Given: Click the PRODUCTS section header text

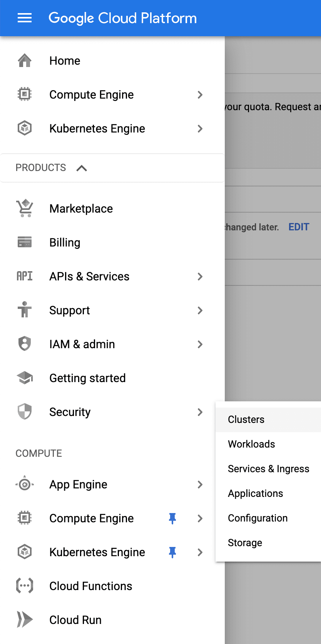Looking at the screenshot, I should pos(40,168).
